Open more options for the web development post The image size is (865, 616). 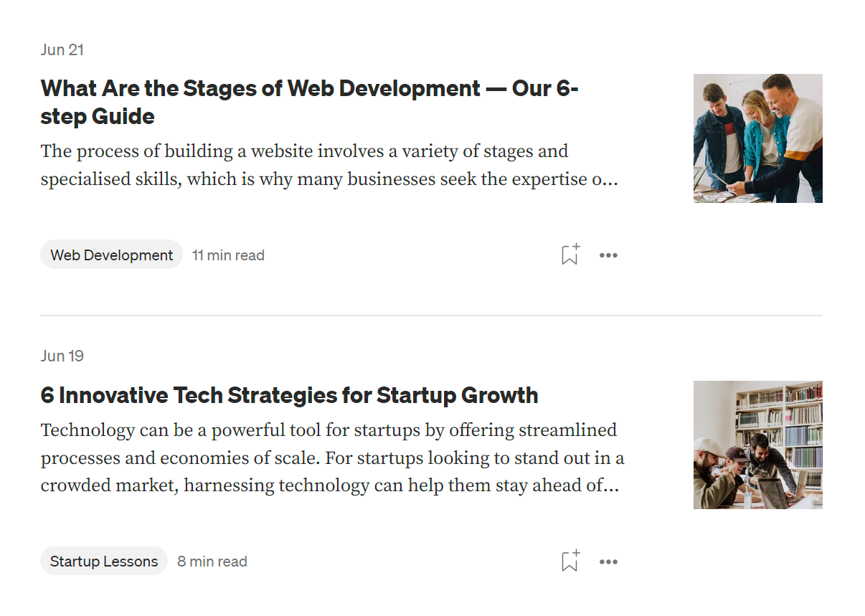tap(608, 255)
